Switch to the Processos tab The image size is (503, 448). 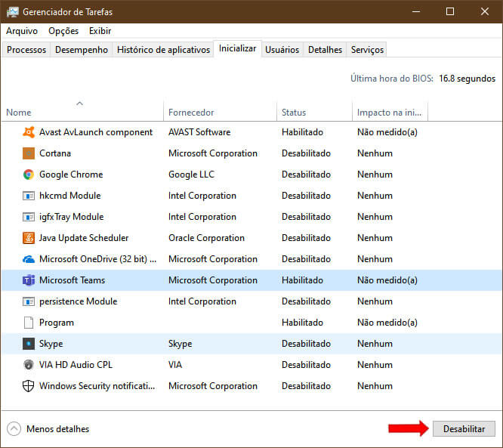tap(26, 50)
